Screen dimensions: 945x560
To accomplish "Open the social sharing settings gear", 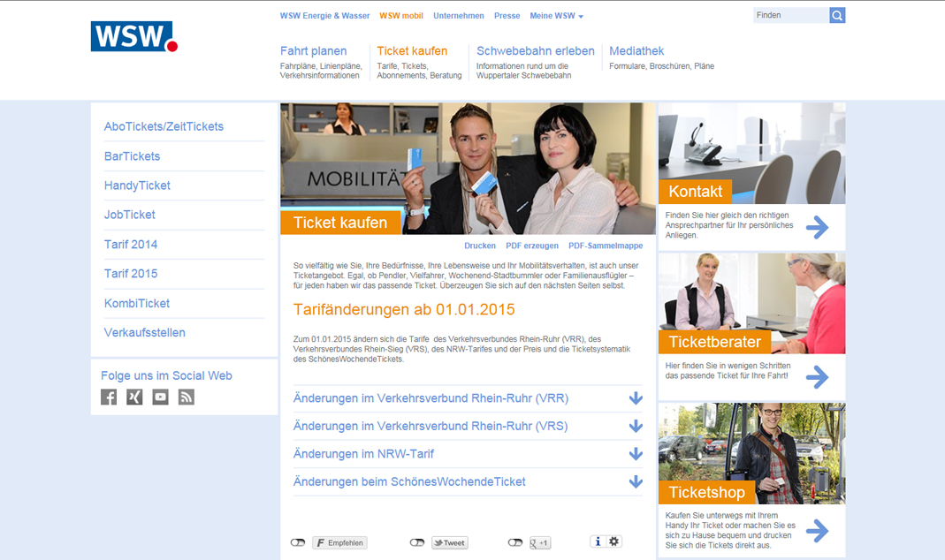I will coord(613,541).
